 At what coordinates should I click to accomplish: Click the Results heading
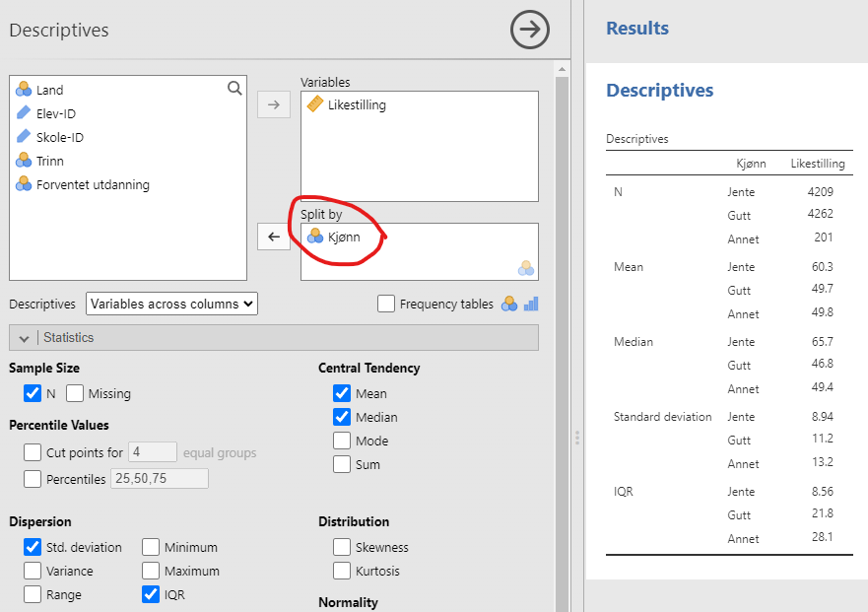[636, 29]
